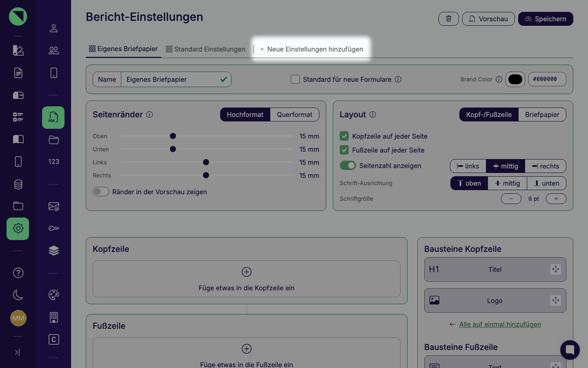Uncheck Kopfzeile auf jeder Seite
Viewport: 588px width, 368px height.
344,136
